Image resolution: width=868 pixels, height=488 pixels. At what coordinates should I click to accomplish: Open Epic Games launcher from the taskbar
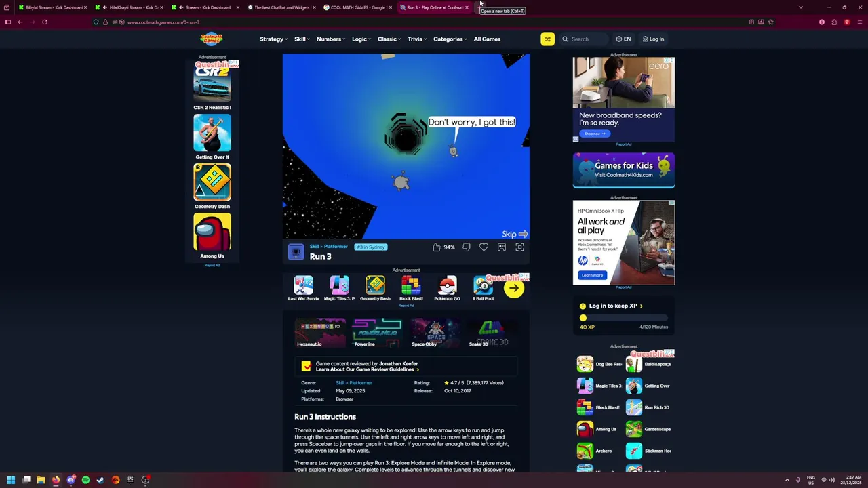click(130, 480)
